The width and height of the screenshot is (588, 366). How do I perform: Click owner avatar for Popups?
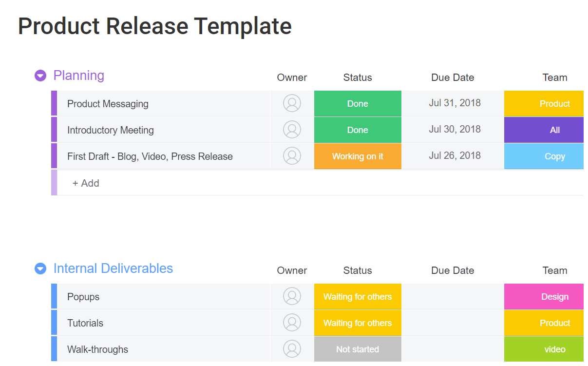point(292,296)
